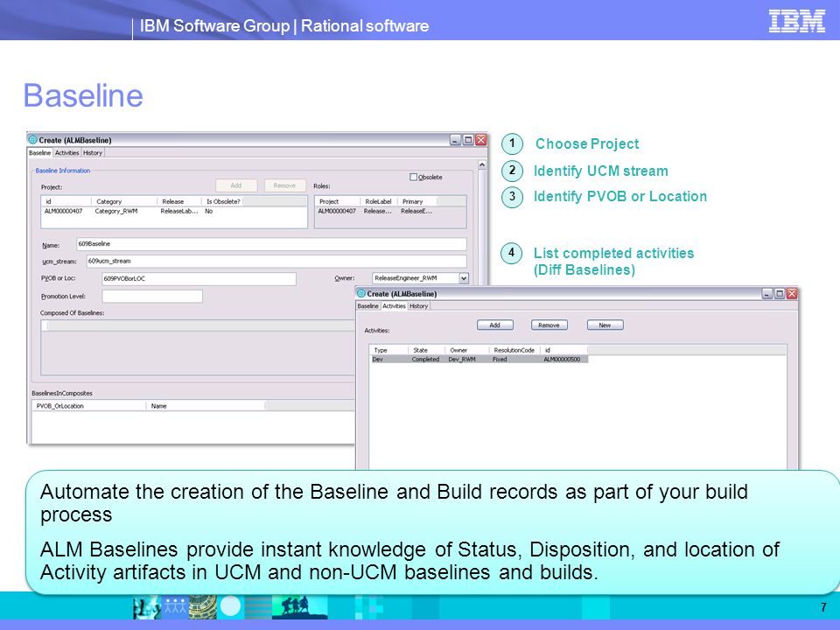Click RoleLabel column header in Roles table
The height and width of the screenshot is (630, 840).
coord(378,202)
